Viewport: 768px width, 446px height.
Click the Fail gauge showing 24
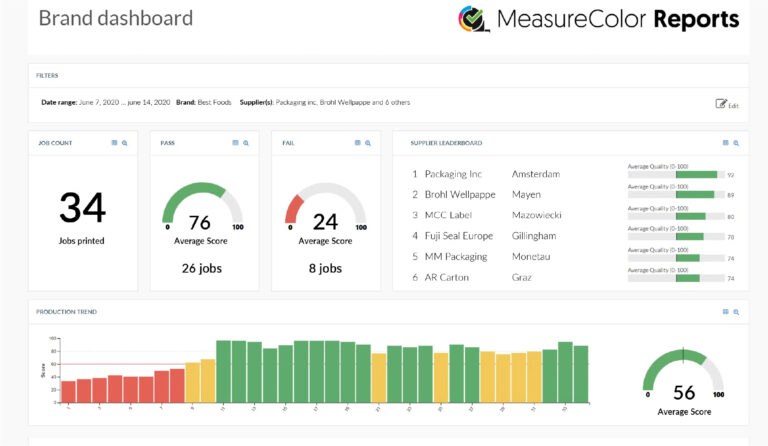324,211
